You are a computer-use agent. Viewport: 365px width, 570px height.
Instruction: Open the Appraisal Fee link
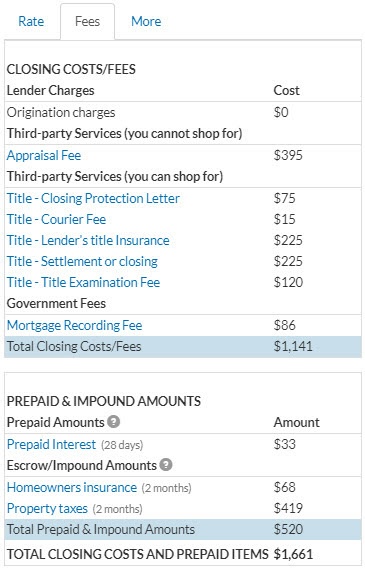pos(44,155)
